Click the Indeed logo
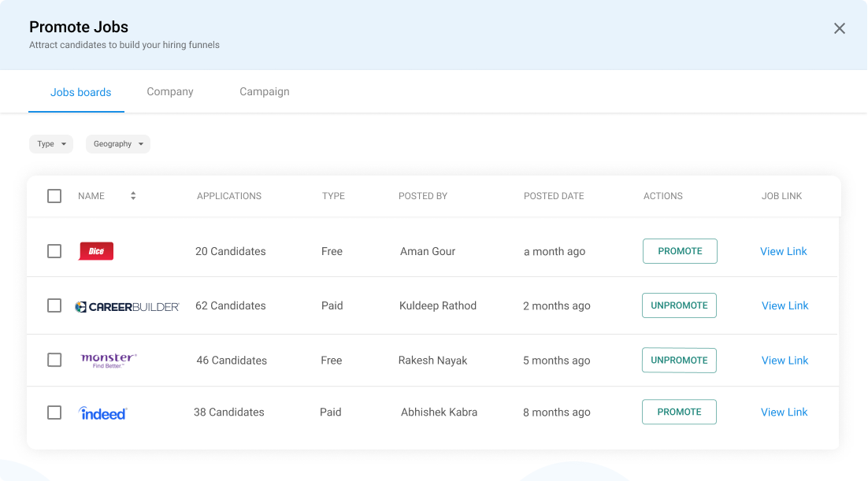 point(103,413)
